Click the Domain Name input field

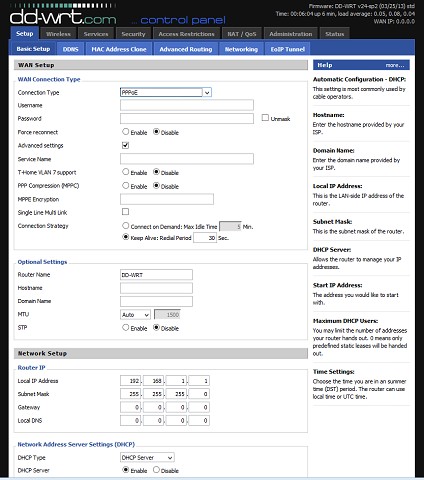click(156, 301)
